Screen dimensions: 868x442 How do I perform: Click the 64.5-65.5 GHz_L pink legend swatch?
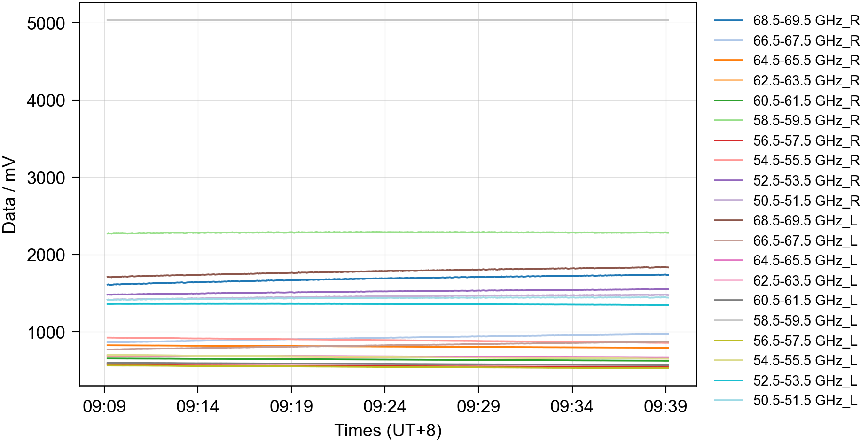click(728, 261)
